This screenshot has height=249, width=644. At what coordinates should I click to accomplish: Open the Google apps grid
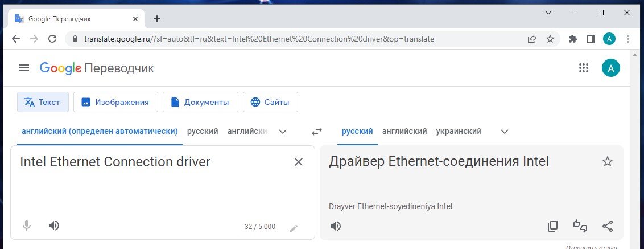pyautogui.click(x=584, y=68)
